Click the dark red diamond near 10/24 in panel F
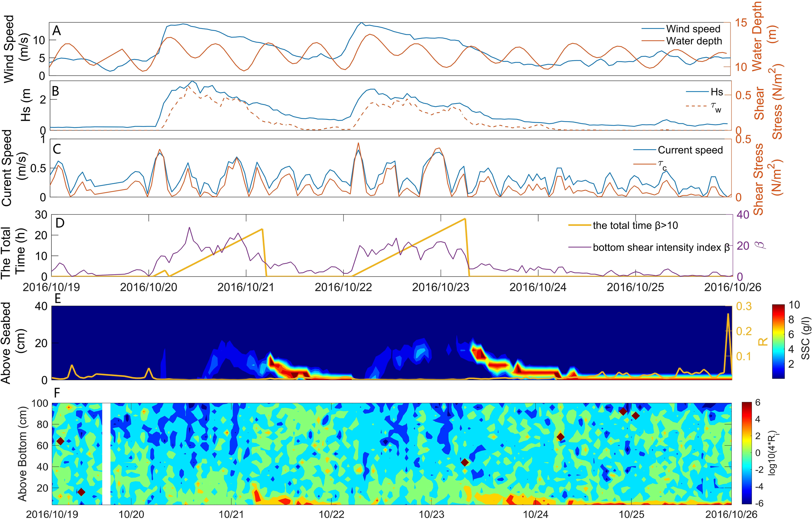 point(560,437)
